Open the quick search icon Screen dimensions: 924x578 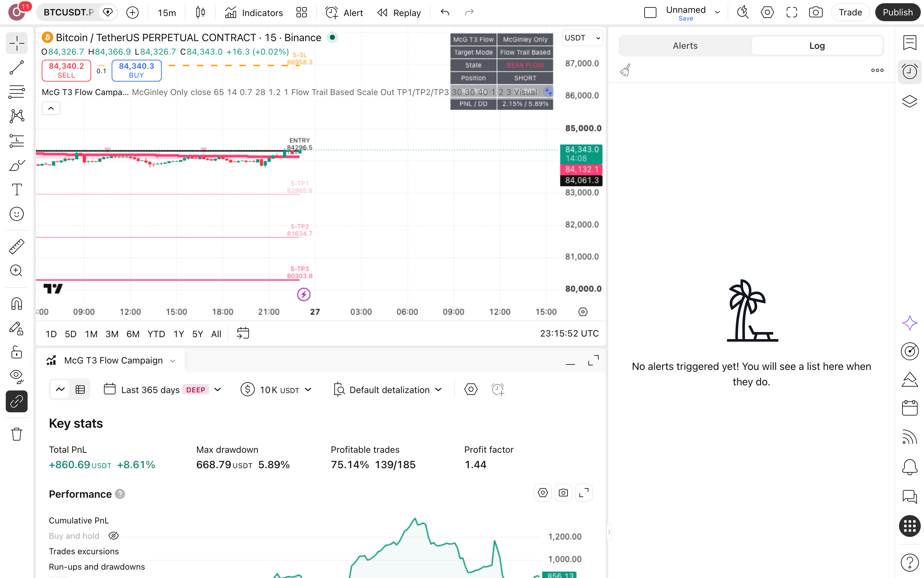[743, 13]
